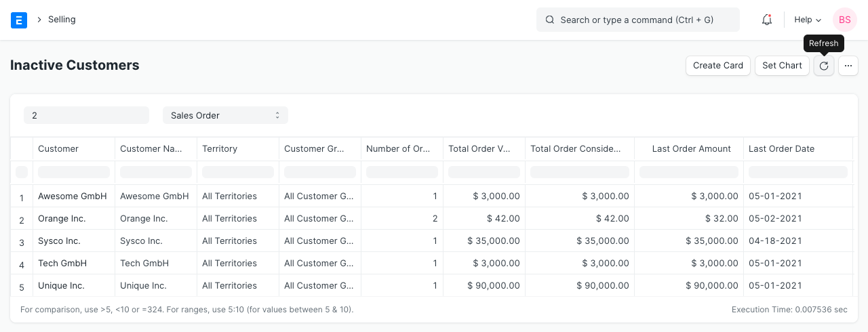Sort by Last Order Date column header
Image resolution: width=868 pixels, height=332 pixels.
click(x=781, y=148)
